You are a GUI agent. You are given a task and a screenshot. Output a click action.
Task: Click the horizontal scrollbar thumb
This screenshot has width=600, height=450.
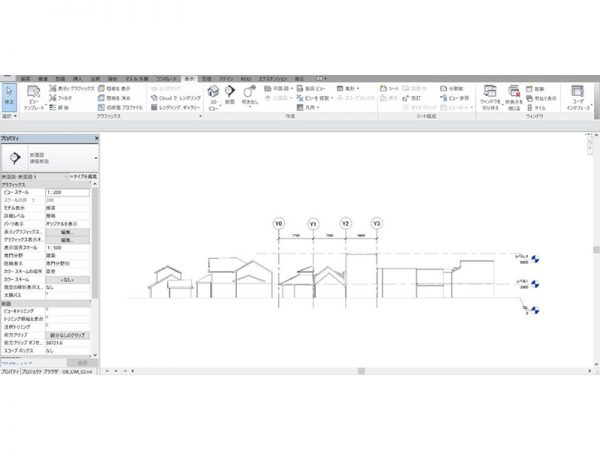[361, 371]
